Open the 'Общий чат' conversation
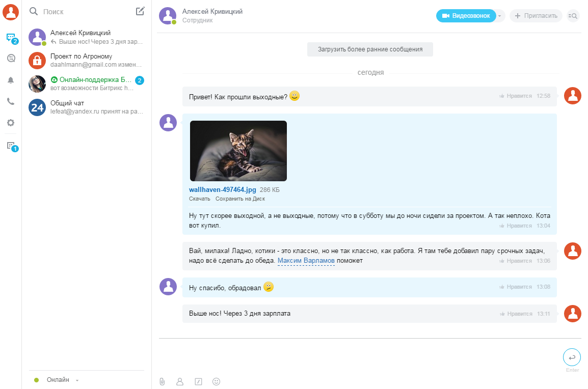 tap(87, 107)
